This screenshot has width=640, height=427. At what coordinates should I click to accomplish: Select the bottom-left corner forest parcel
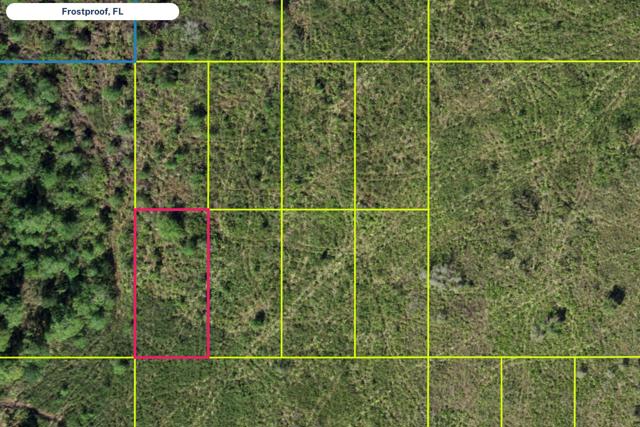(66, 391)
